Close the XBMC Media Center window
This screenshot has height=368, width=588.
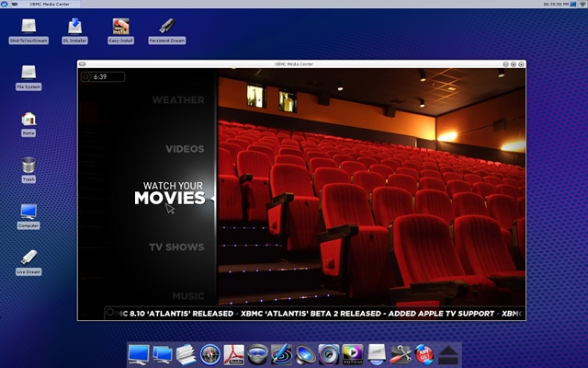coord(521,64)
